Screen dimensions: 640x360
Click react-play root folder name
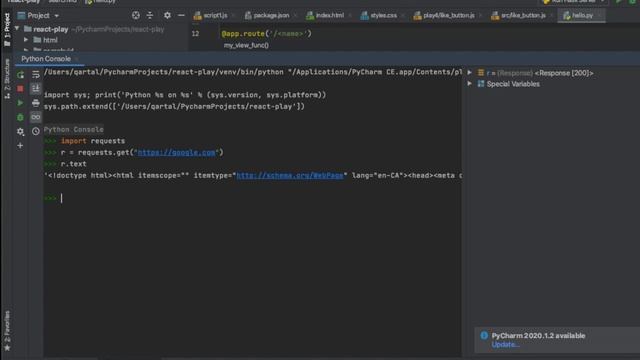click(x=51, y=29)
